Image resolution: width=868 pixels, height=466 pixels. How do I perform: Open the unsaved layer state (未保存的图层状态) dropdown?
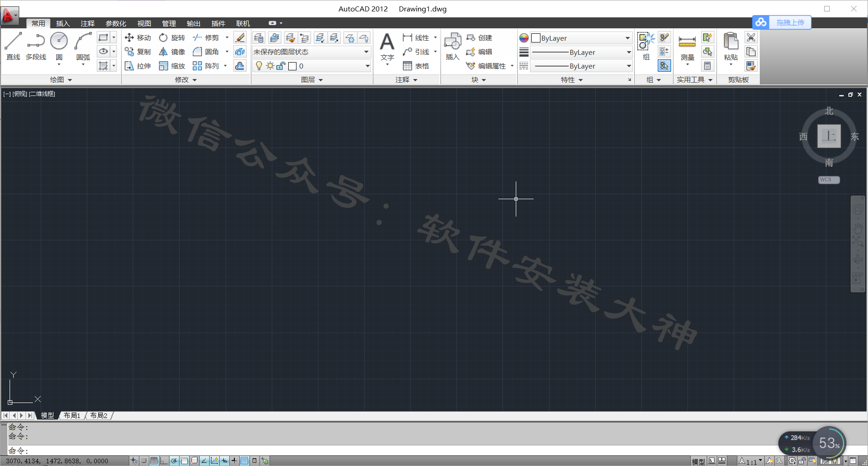(311, 52)
